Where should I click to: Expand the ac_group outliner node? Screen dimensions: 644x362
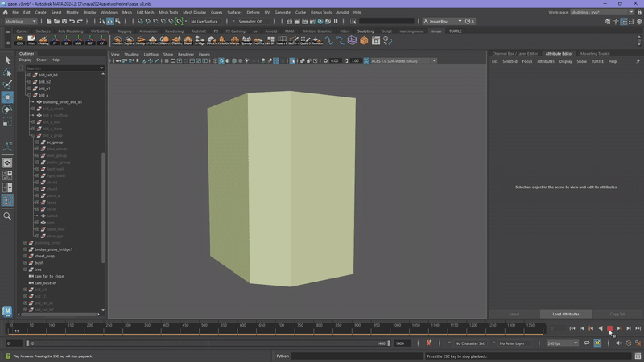(x=37, y=142)
